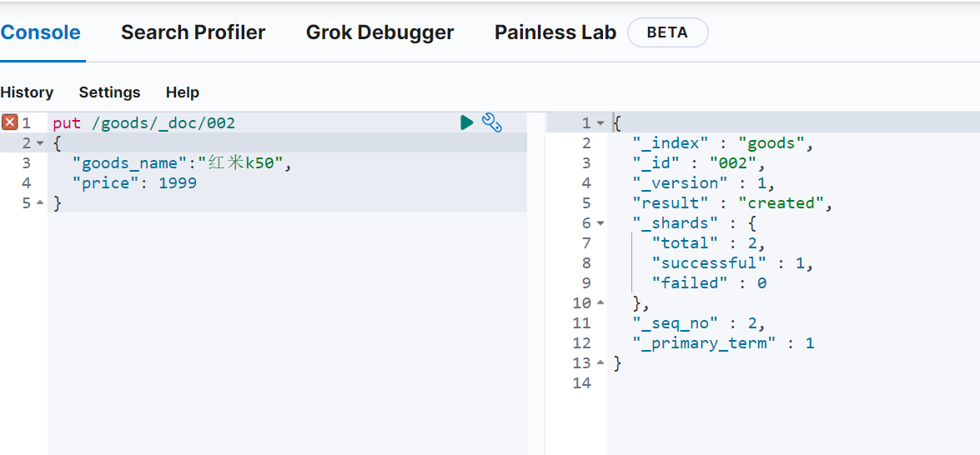Click the fold arrow at response line 13
The width and height of the screenshot is (980, 455).
pyautogui.click(x=600, y=363)
